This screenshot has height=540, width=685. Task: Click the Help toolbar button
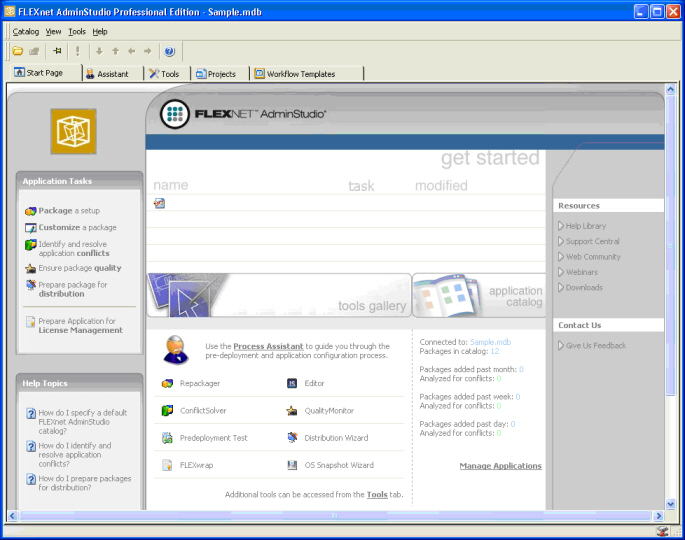169,51
